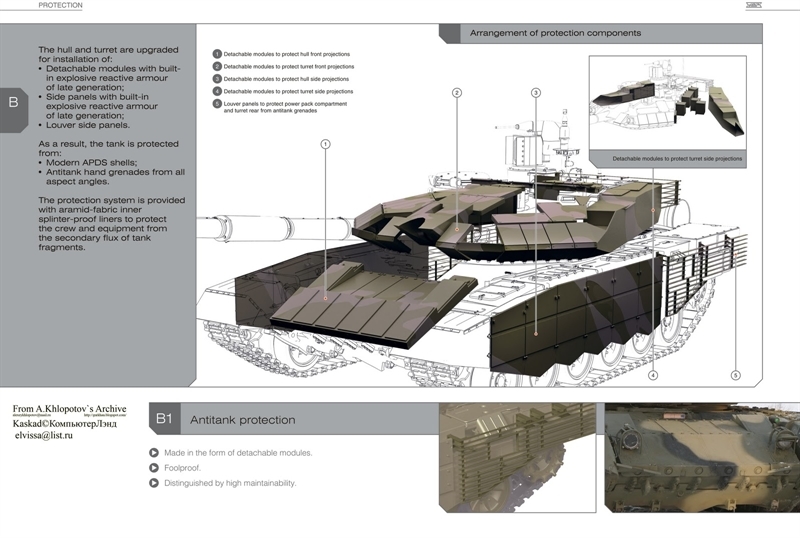This screenshot has width=800, height=538.
Task: Click 'From A.Khlopotov`s Archive' text
Action: pos(69,409)
